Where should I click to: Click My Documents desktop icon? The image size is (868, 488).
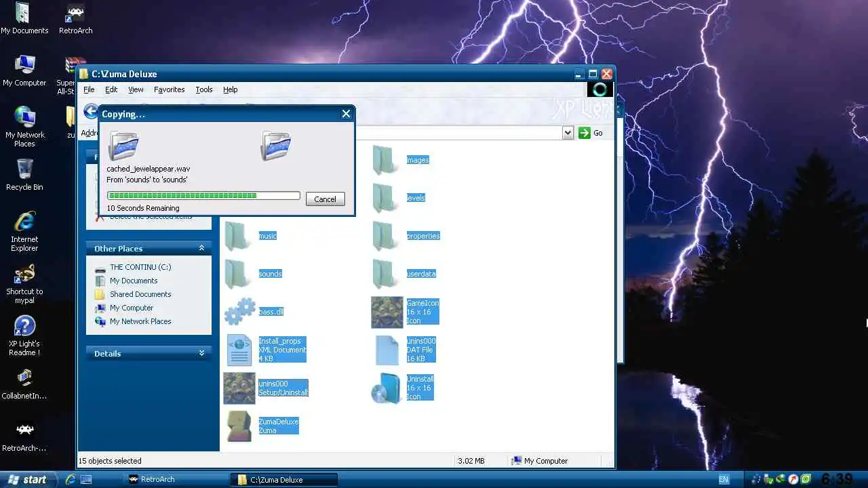click(x=24, y=18)
